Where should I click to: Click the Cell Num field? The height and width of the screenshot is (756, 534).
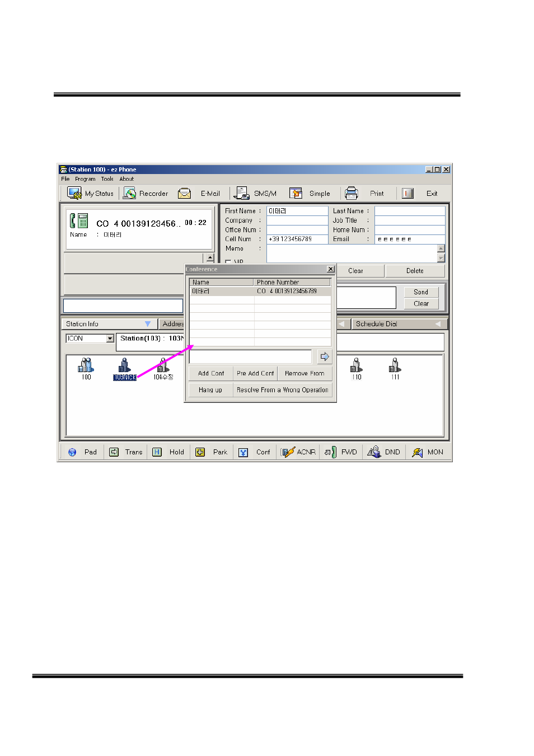click(x=297, y=239)
